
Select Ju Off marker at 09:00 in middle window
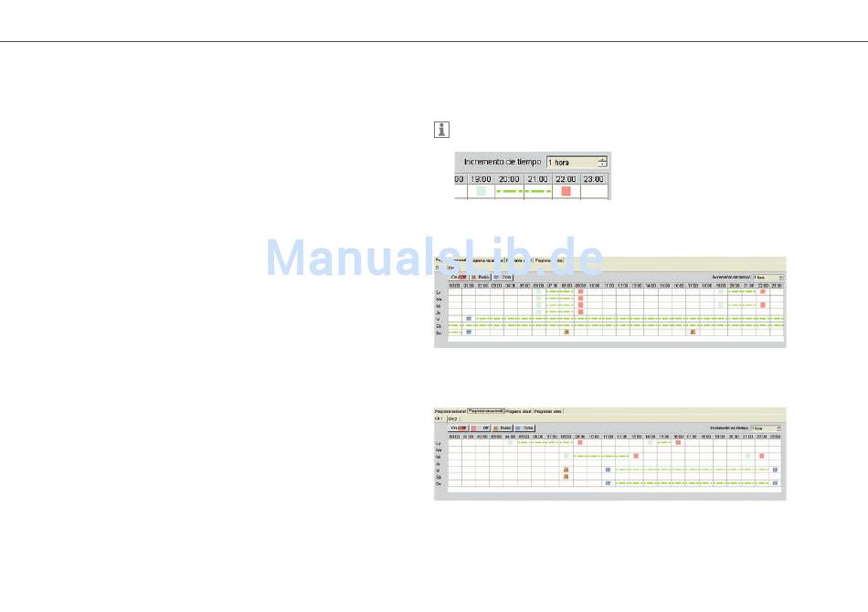pyautogui.click(x=581, y=311)
